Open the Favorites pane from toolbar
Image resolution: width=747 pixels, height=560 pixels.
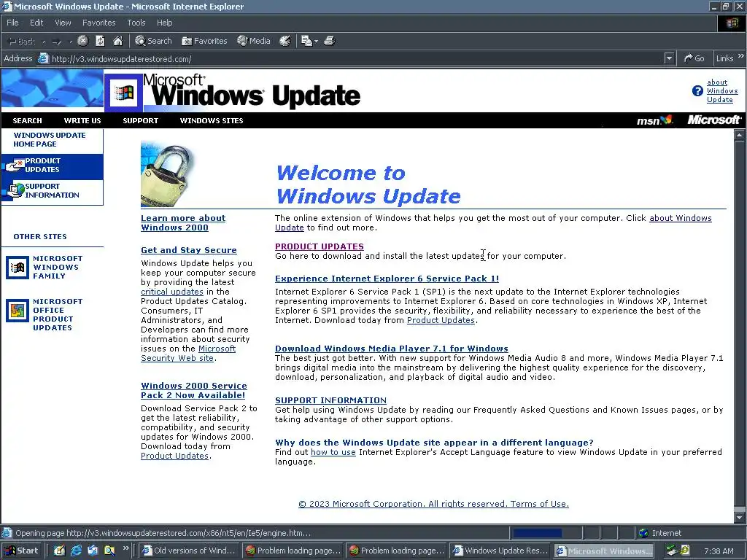pyautogui.click(x=204, y=41)
